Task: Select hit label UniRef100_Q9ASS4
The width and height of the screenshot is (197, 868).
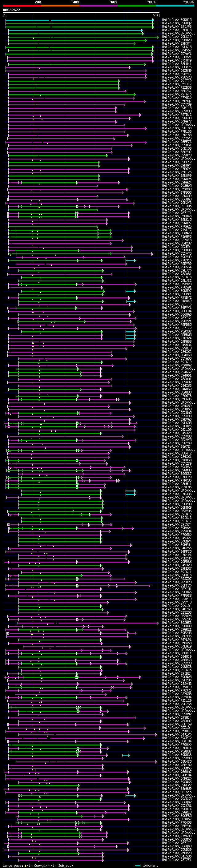Action: tap(177, 267)
